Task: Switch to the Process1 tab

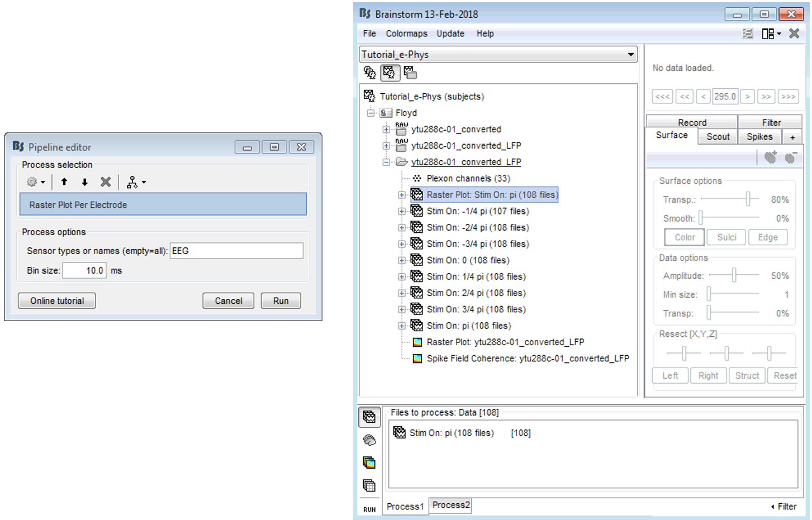Action: (x=405, y=507)
